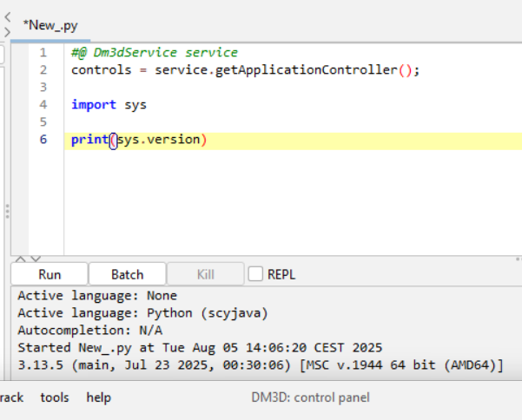Viewport: 522px width, 420px height.
Task: Enable the REPL checkbox
Action: pyautogui.click(x=255, y=274)
